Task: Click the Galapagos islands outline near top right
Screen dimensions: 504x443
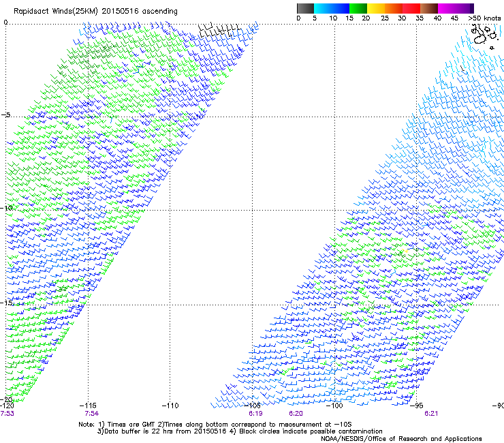Action: tap(485, 36)
